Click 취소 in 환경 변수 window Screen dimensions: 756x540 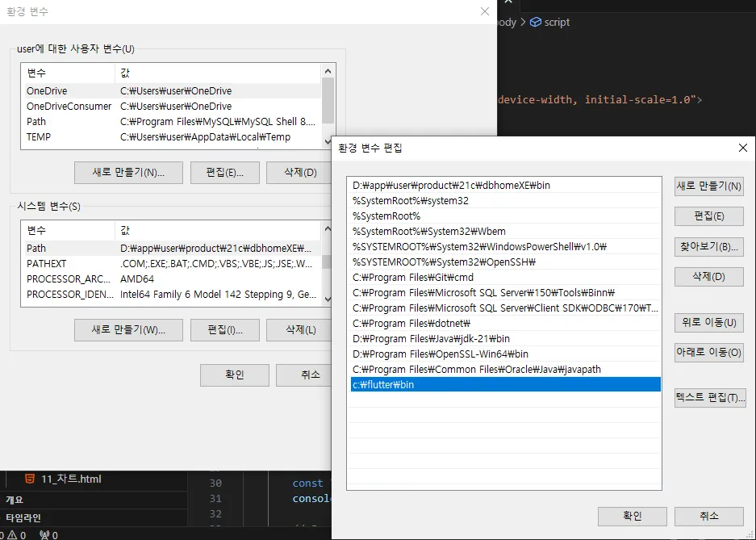[303, 375]
